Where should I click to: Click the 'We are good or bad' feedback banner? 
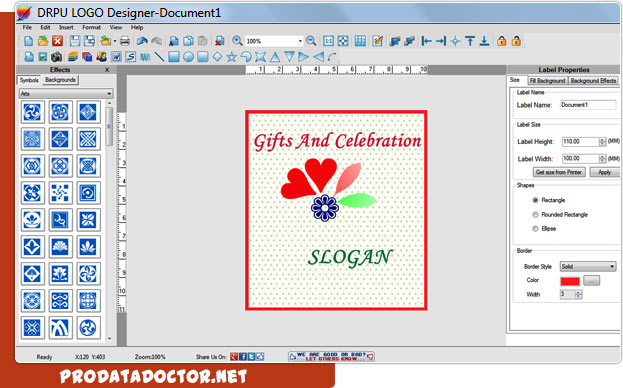pyautogui.click(x=331, y=356)
